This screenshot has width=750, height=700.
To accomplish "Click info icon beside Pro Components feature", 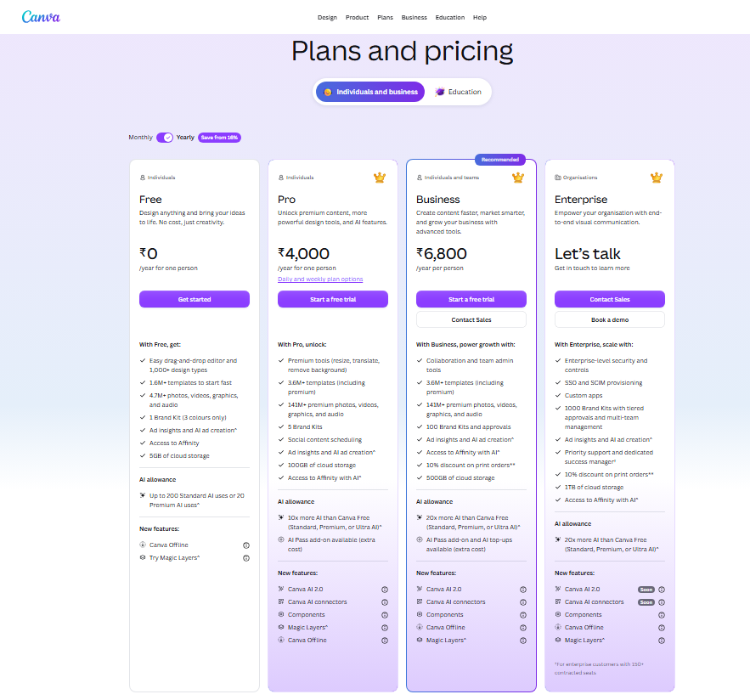I will 385,615.
